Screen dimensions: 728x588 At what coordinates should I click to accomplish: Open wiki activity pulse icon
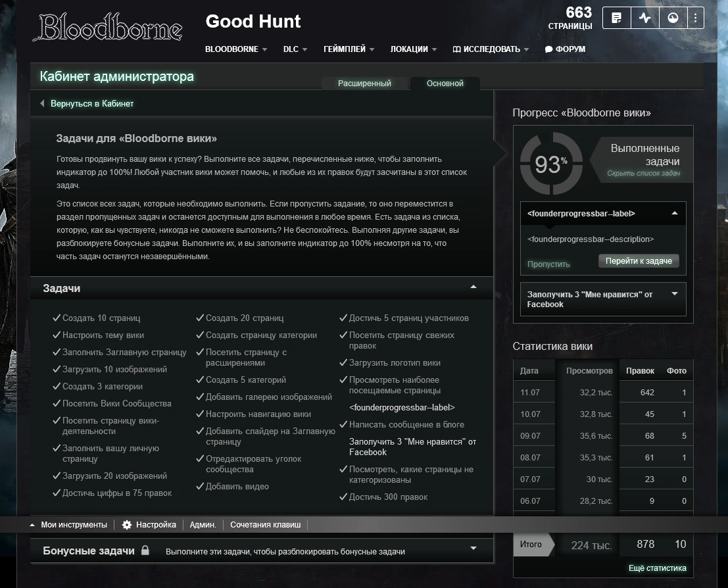[x=644, y=18]
